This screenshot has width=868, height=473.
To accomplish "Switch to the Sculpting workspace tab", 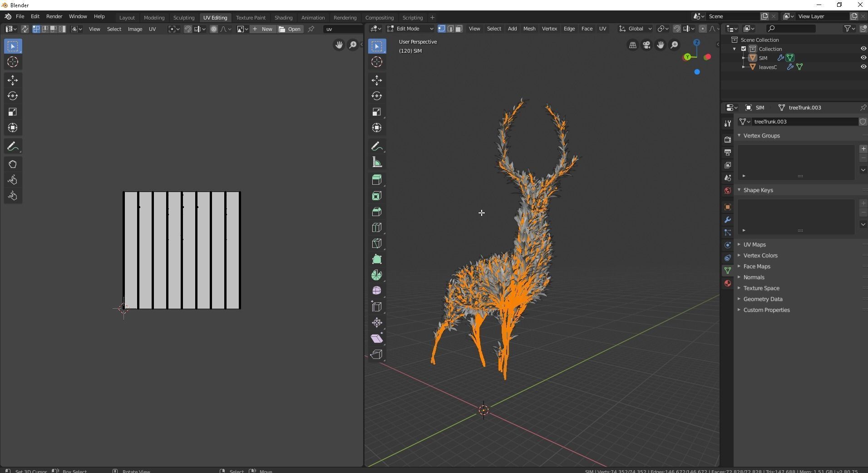I will click(184, 18).
